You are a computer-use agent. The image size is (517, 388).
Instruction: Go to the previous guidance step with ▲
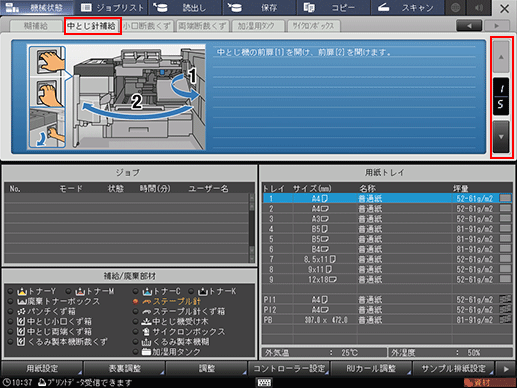(x=501, y=57)
